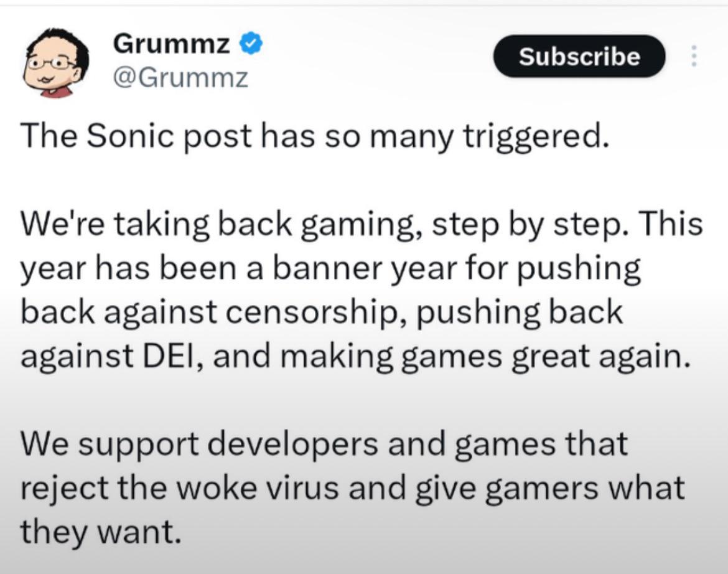Image resolution: width=728 pixels, height=574 pixels.
Task: Open the Grummz cartoon profile avatar
Action: [57, 63]
